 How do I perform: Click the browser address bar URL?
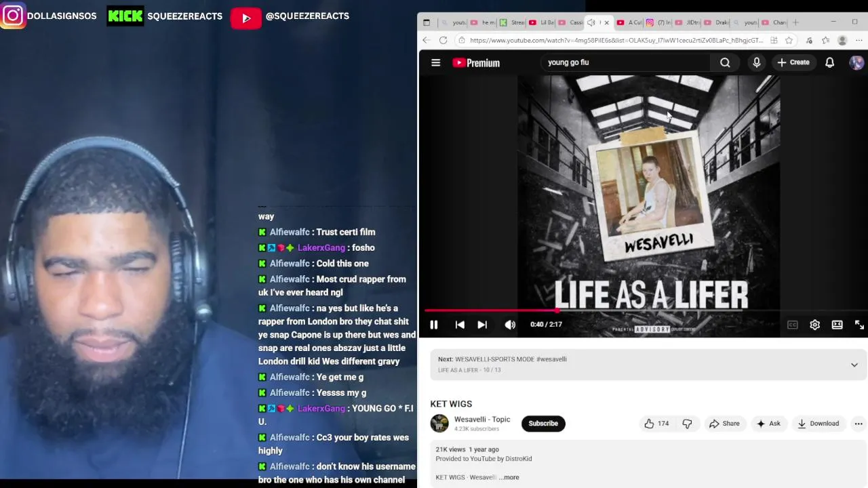(x=616, y=40)
